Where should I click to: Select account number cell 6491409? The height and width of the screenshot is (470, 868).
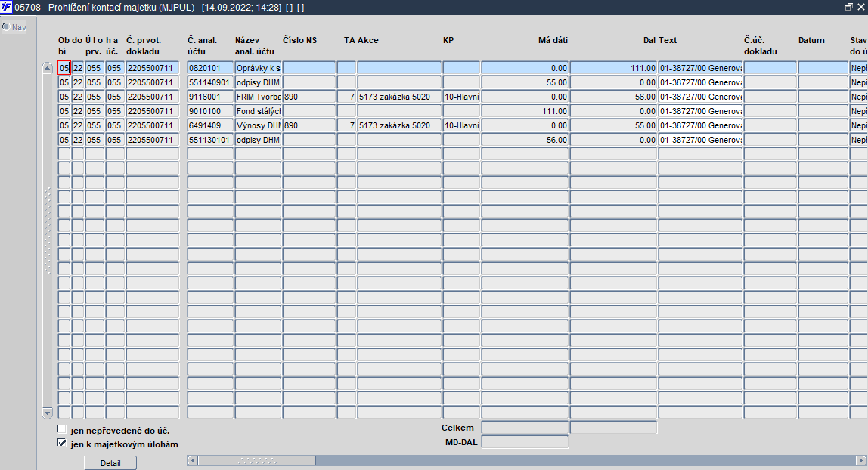(209, 125)
